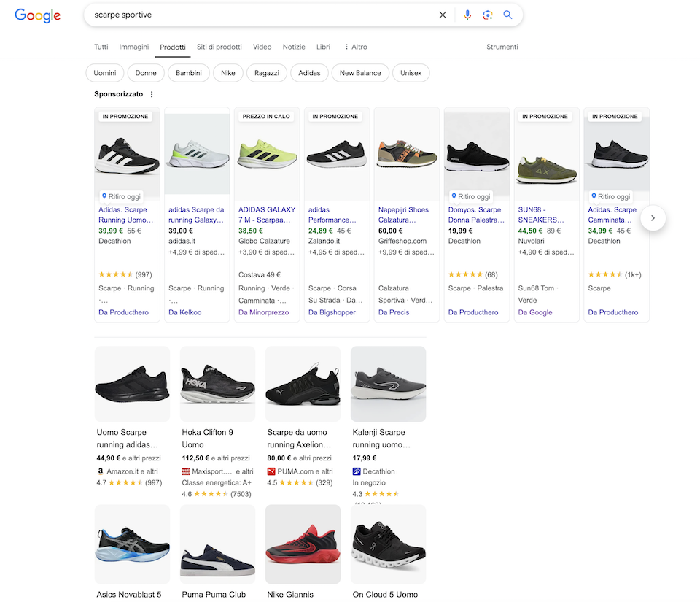Click the Maxisport seller icon
This screenshot has height=602, width=700.
point(186,471)
